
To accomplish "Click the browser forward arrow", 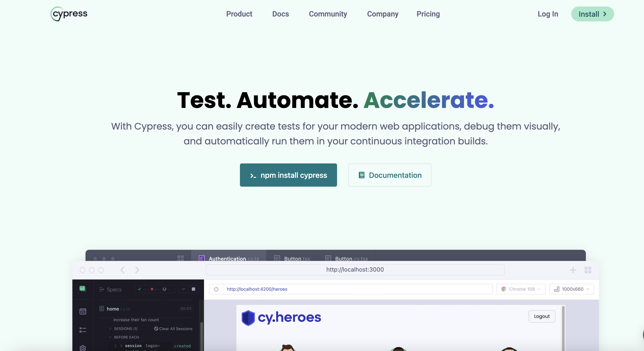I will click(137, 270).
